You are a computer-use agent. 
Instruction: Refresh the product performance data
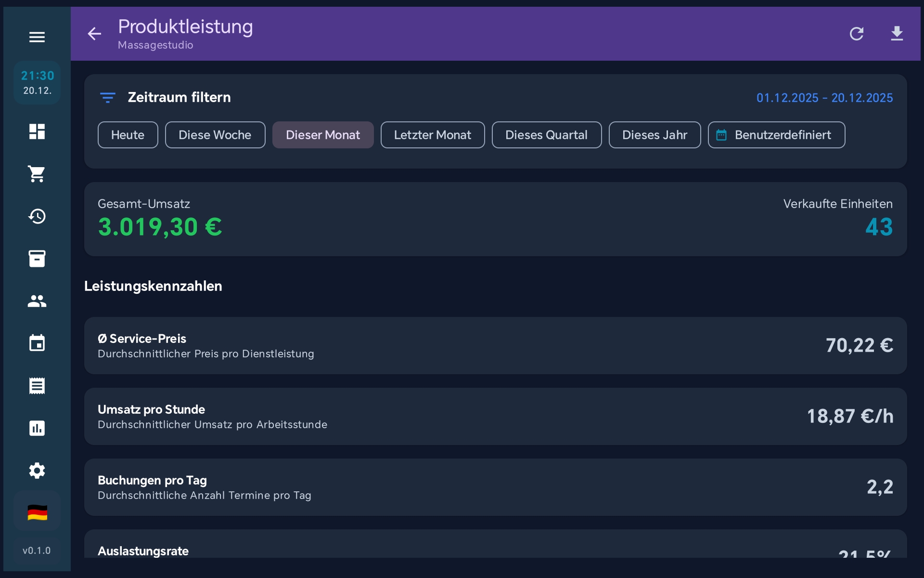tap(856, 34)
